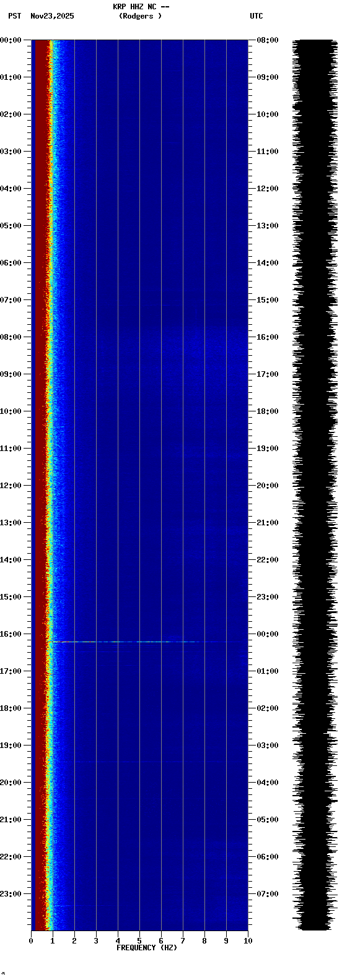This screenshot has width=342, height=980.
Task: Click the date label 'Nov23,2025'
Action: [52, 16]
